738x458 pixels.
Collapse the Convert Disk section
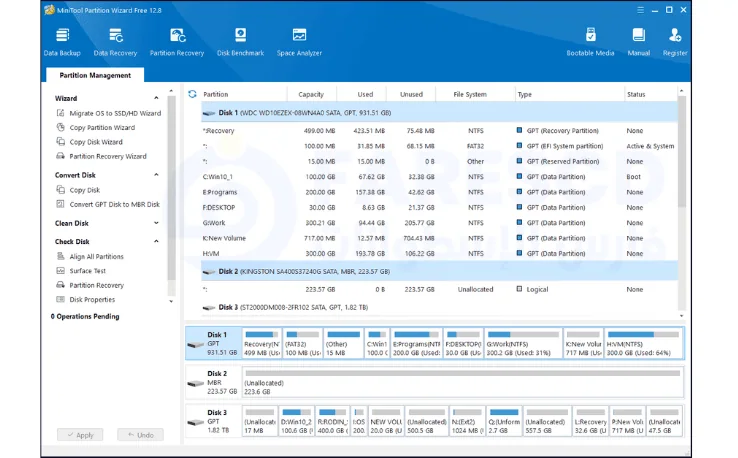tap(157, 175)
